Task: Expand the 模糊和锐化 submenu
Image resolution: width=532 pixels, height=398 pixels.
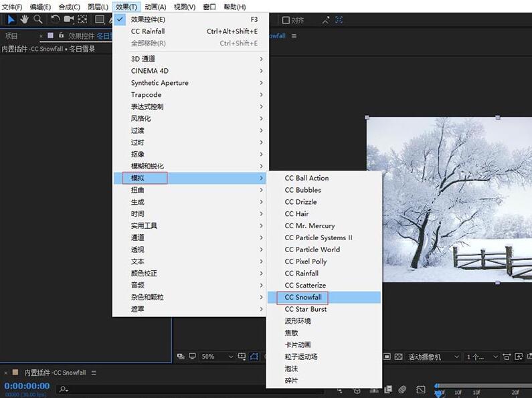Action: click(191, 166)
